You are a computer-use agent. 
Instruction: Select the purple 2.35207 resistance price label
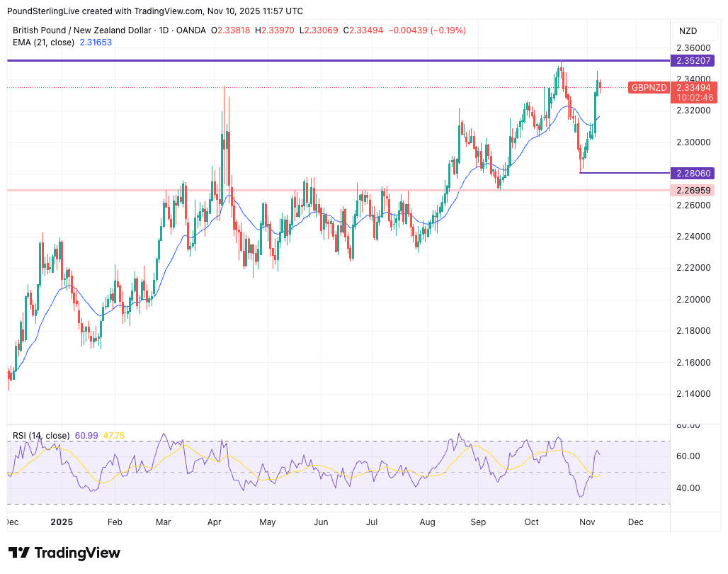(693, 61)
